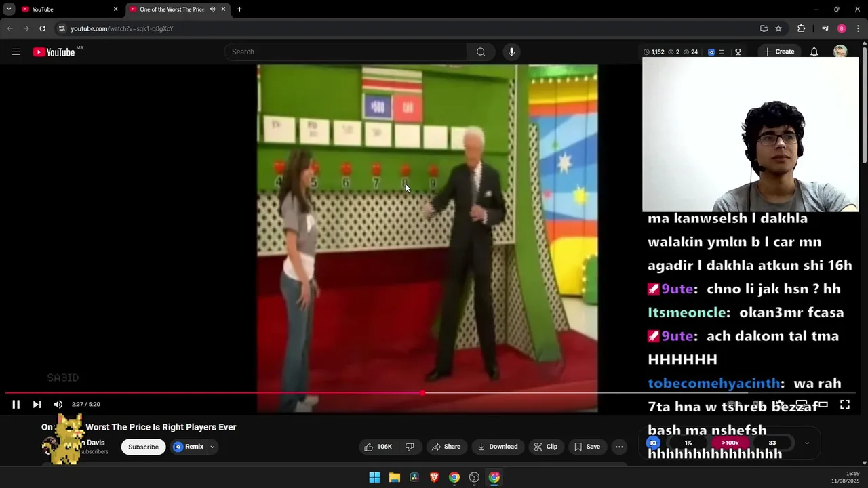Open the YouTube account avatar menu
The image size is (868, 488).
pos(840,52)
